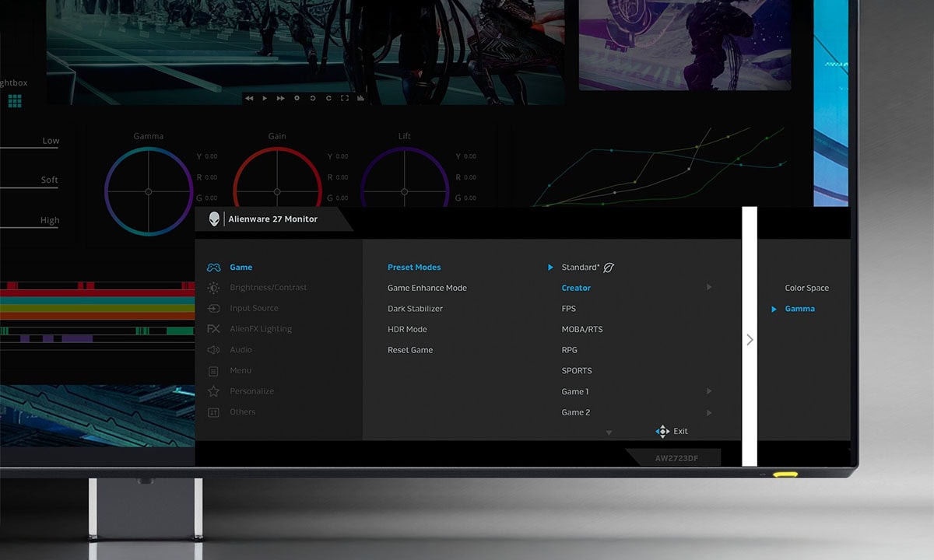Select the MOBA/RTS preset
This screenshot has height=560, width=934.
click(x=582, y=329)
